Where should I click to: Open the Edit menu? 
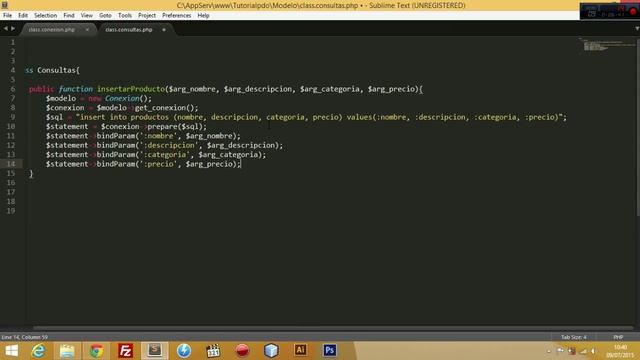pyautogui.click(x=23, y=16)
